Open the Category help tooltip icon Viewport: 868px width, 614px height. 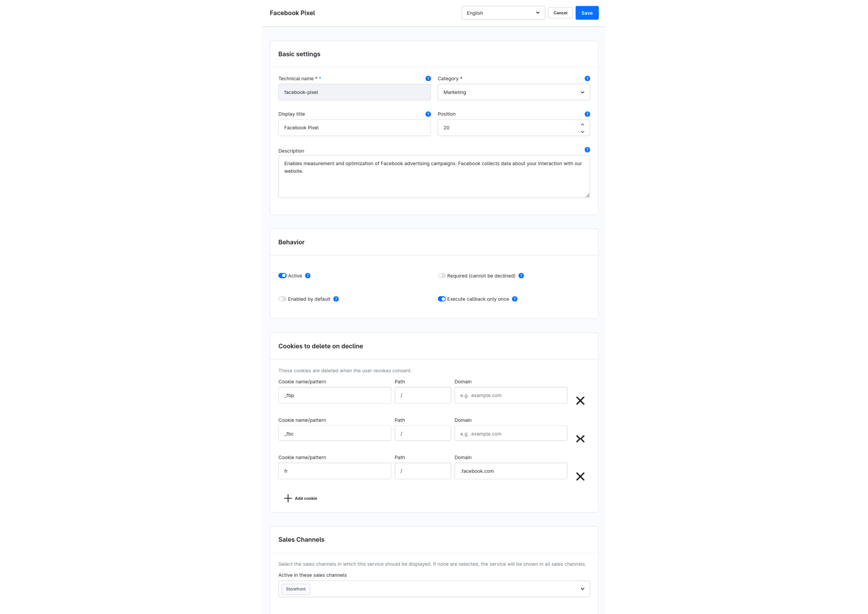(587, 79)
